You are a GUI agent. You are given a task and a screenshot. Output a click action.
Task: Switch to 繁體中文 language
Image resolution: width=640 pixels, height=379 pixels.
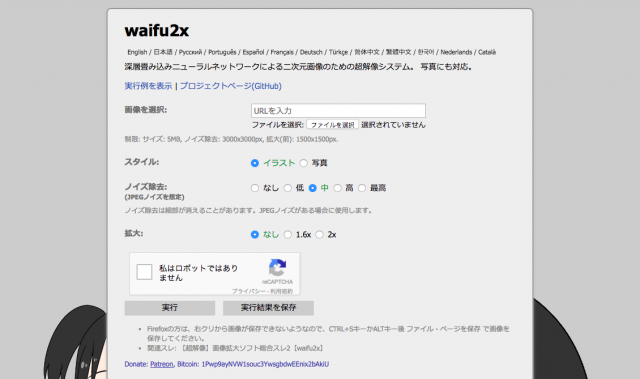pos(398,52)
